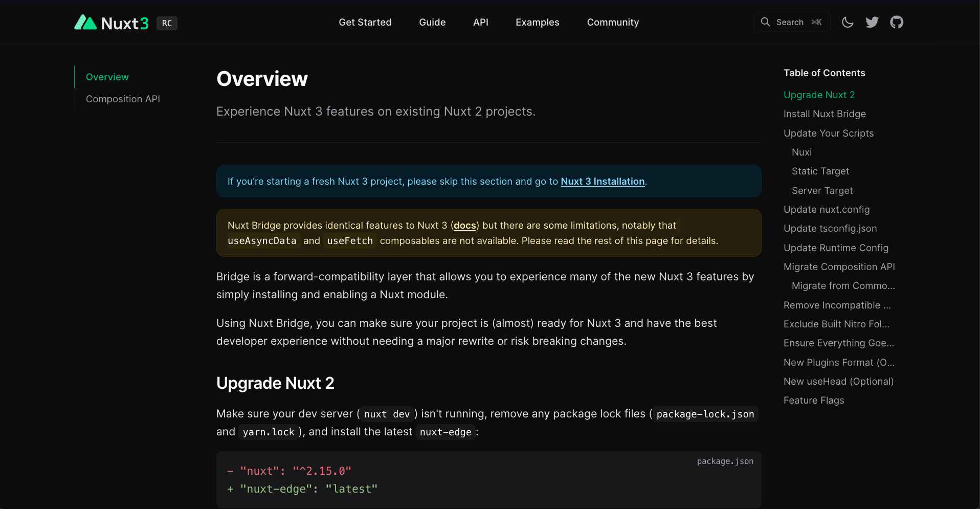Viewport: 980px width, 509px height.
Task: Open the Search box
Action: [x=792, y=22]
